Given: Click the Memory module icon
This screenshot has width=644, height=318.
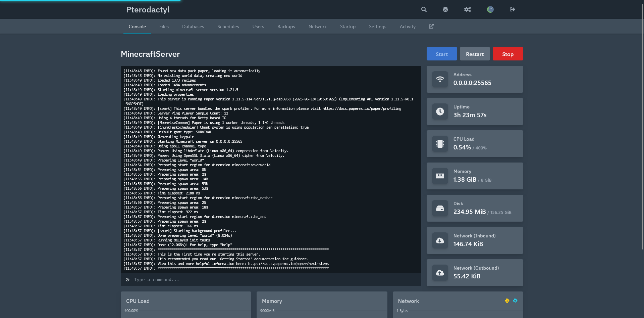Looking at the screenshot, I should click(440, 176).
